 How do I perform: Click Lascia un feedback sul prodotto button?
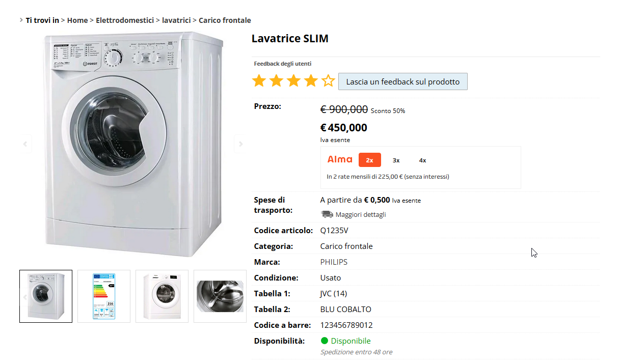pyautogui.click(x=403, y=81)
